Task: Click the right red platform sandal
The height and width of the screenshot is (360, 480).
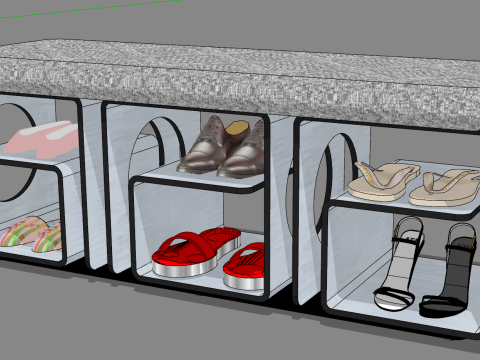Action: pyautogui.click(x=244, y=267)
